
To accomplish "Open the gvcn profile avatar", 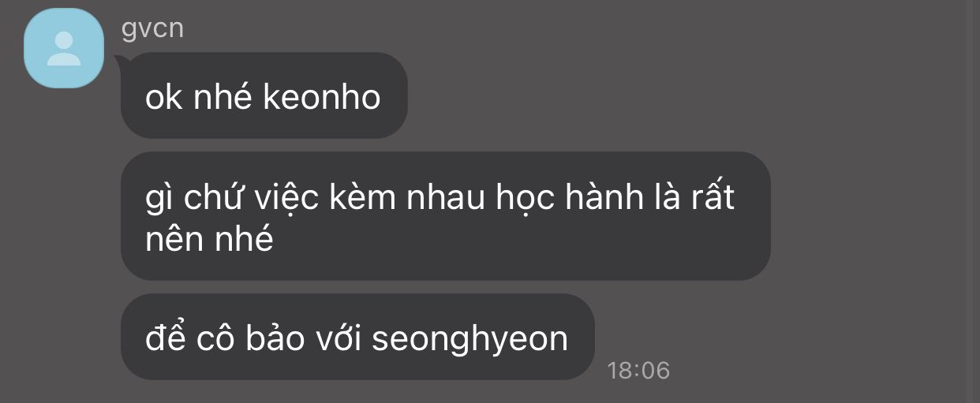I will [64, 48].
